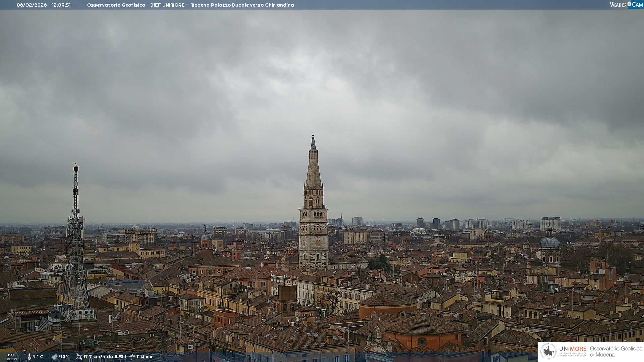The image size is (644, 362).
Task: Click the 06/02/2026 date stamp
Action: [32, 5]
